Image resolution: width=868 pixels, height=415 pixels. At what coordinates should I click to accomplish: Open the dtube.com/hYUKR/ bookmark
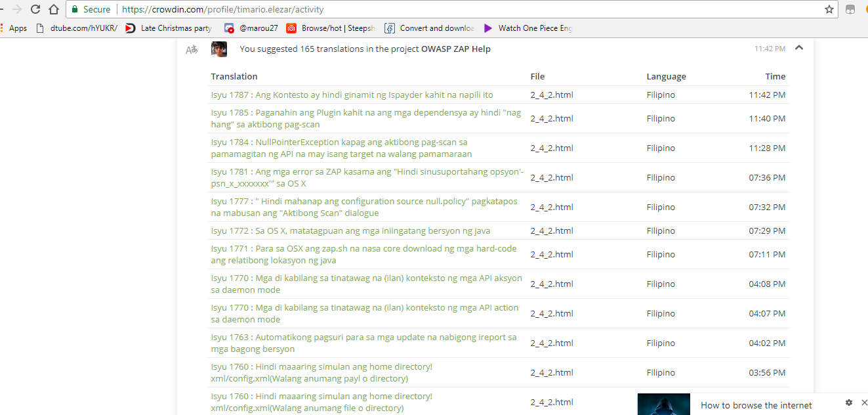point(77,28)
